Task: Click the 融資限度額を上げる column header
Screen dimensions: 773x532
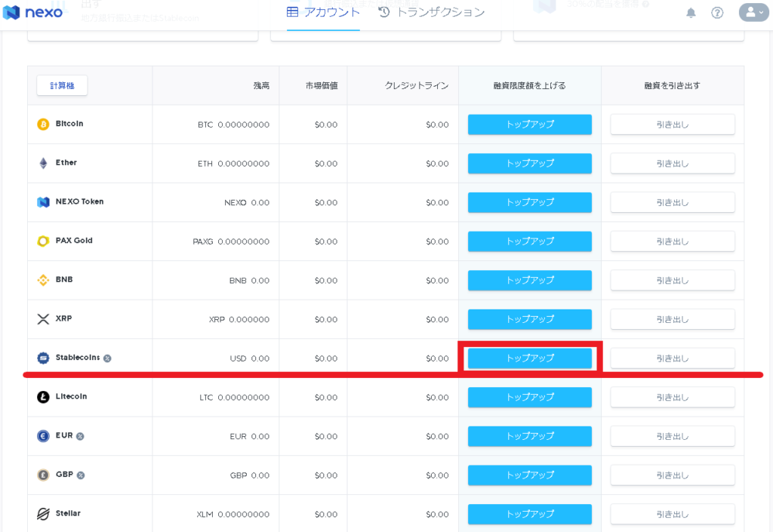Action: [x=530, y=86]
